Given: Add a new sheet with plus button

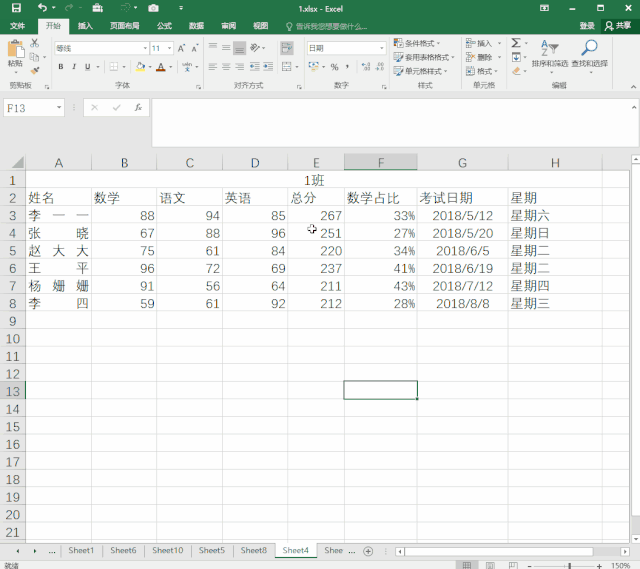Looking at the screenshot, I should (368, 551).
